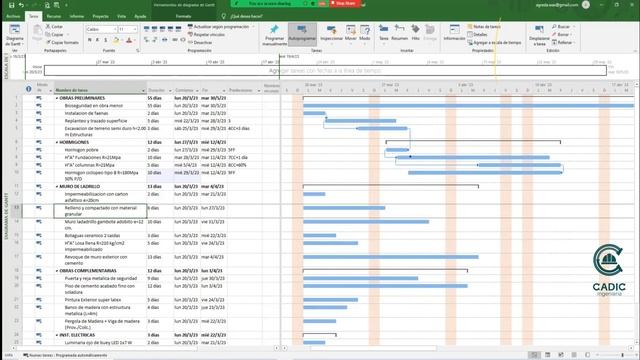The height and width of the screenshot is (360, 640).
Task: Select 'Pintura Exterior super latex' task row
Action: click(x=93, y=300)
